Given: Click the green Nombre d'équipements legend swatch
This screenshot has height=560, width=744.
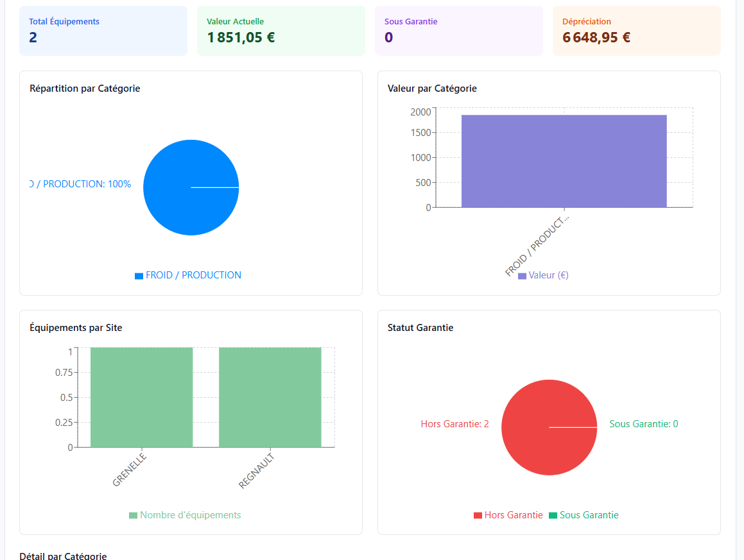Looking at the screenshot, I should (134, 514).
